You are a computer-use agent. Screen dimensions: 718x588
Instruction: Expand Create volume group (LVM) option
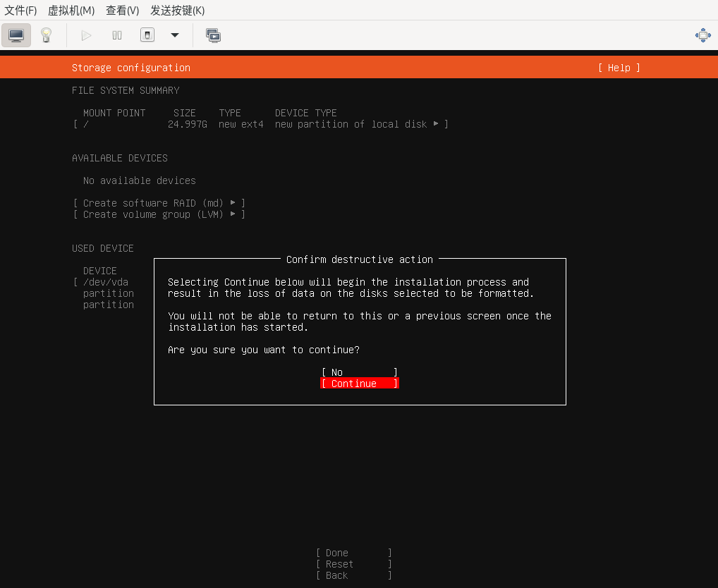[159, 214]
